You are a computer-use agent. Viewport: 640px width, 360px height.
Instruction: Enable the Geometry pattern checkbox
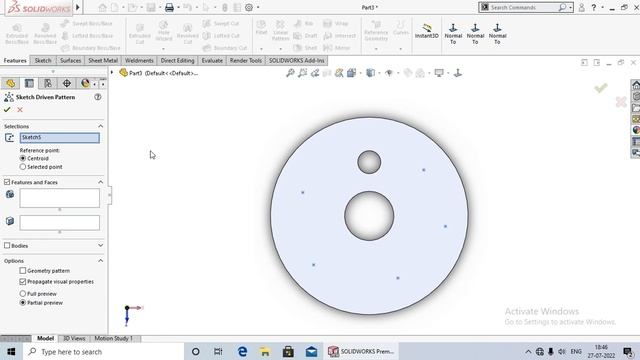[x=23, y=271]
